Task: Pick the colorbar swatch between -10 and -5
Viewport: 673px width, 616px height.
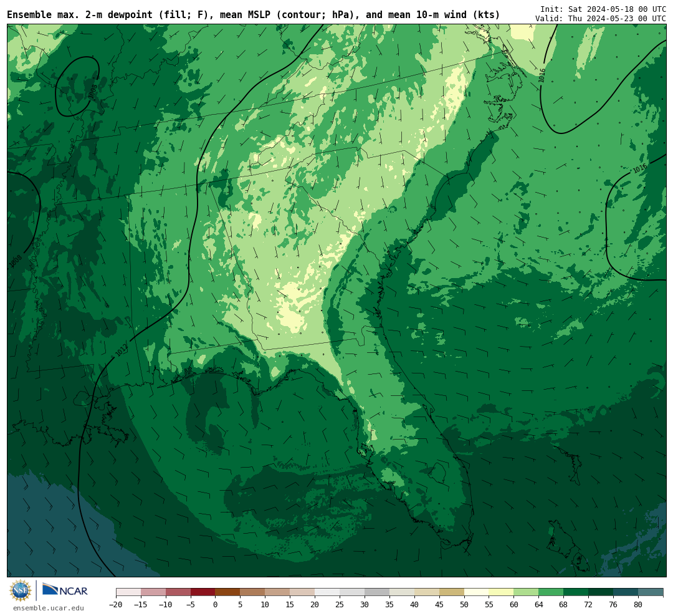Action: tap(178, 592)
